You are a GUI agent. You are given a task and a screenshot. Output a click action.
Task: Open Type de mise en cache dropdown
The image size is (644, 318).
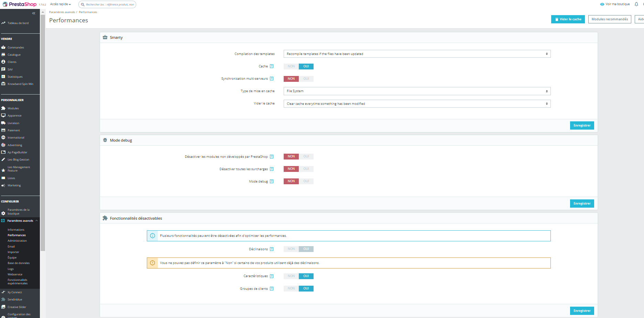(417, 91)
